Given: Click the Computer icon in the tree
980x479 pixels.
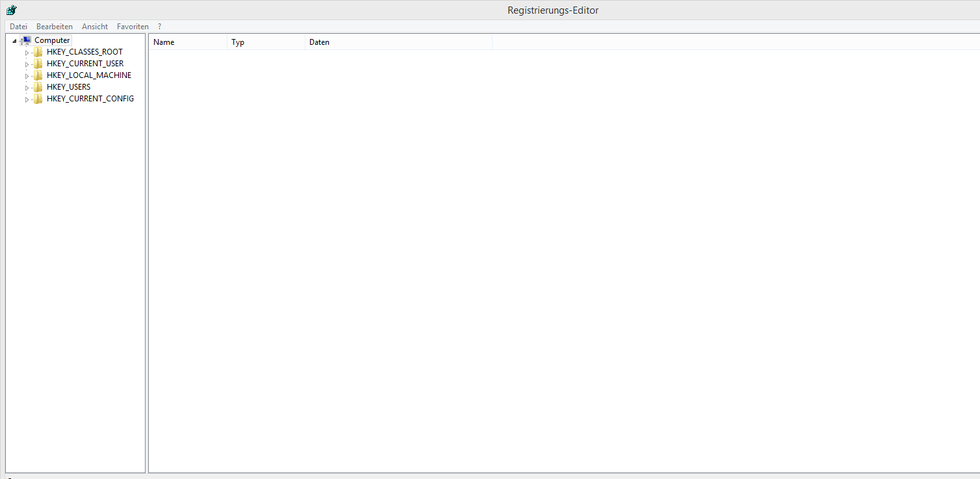Looking at the screenshot, I should [x=27, y=40].
